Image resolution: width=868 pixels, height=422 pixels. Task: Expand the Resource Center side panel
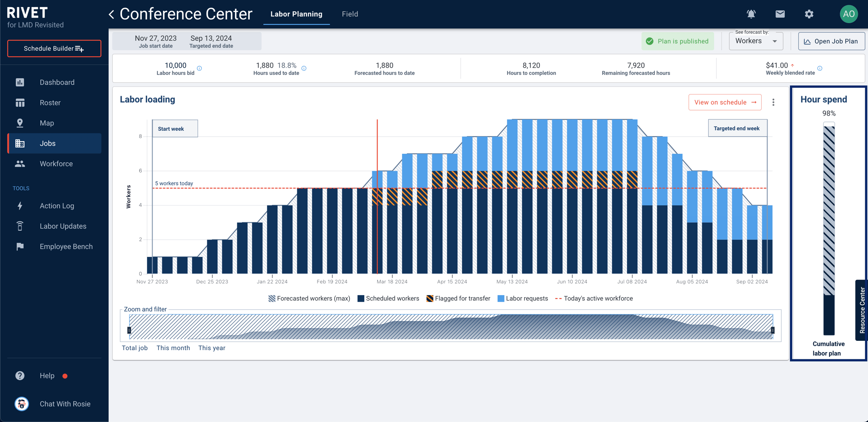pos(862,310)
